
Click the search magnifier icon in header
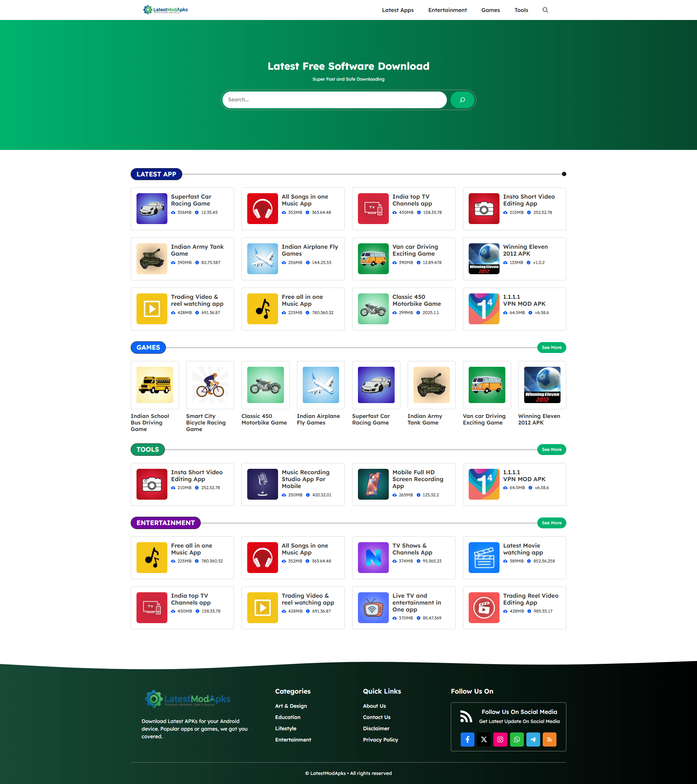[x=545, y=10]
